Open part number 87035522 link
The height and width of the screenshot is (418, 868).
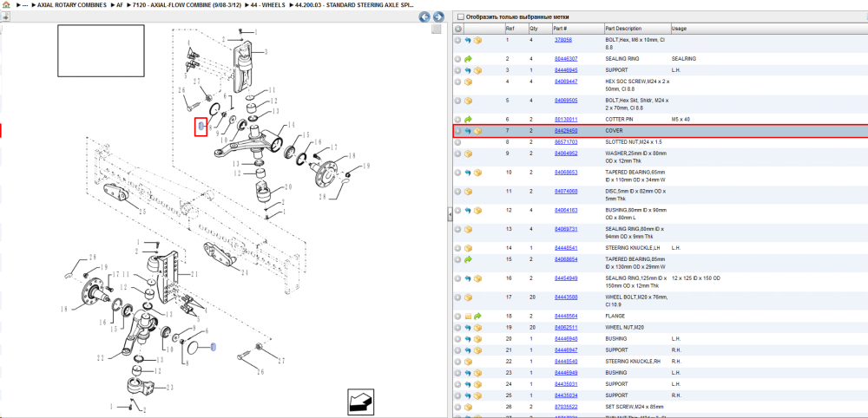[566, 407]
